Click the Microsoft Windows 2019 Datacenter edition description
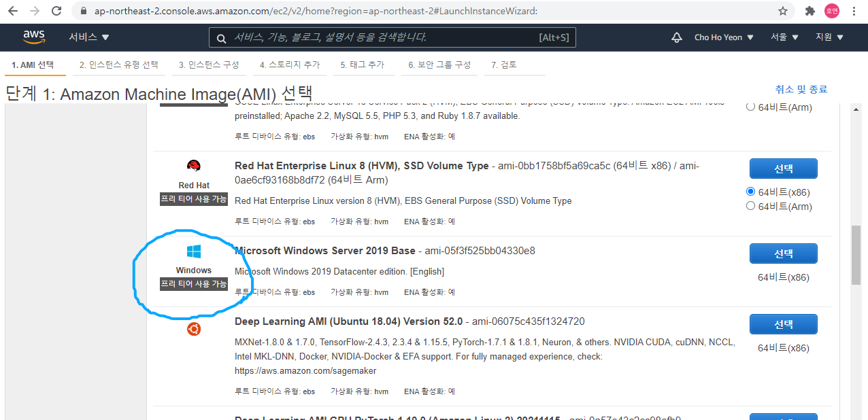Screen dimensions: 868x420 [x=339, y=271]
